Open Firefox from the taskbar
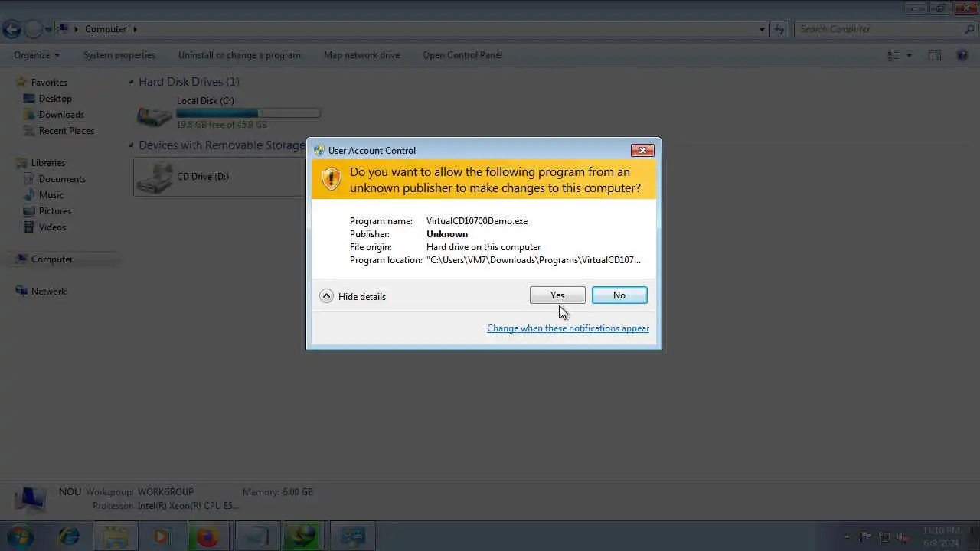 pyautogui.click(x=207, y=536)
